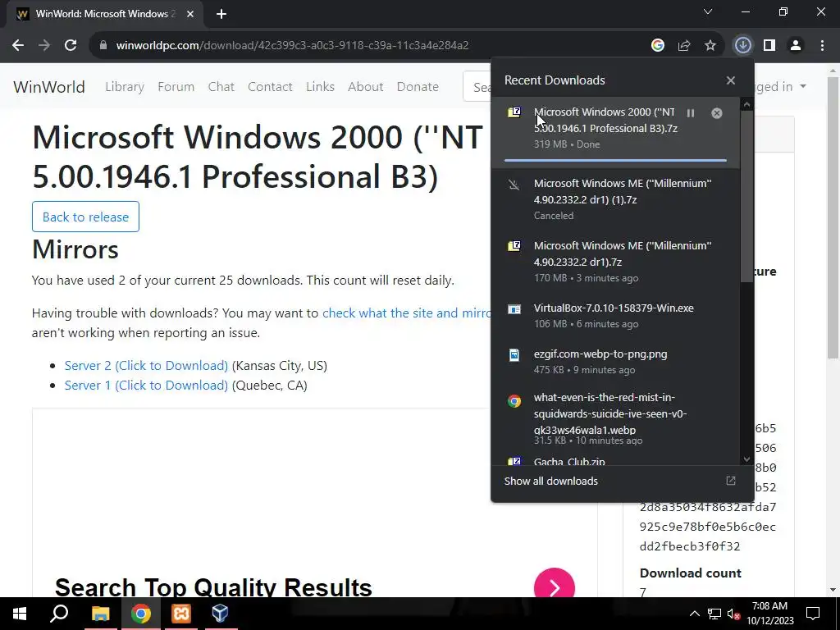Image resolution: width=840 pixels, height=630 pixels.
Task: Show hidden system tray icons
Action: pos(694,614)
